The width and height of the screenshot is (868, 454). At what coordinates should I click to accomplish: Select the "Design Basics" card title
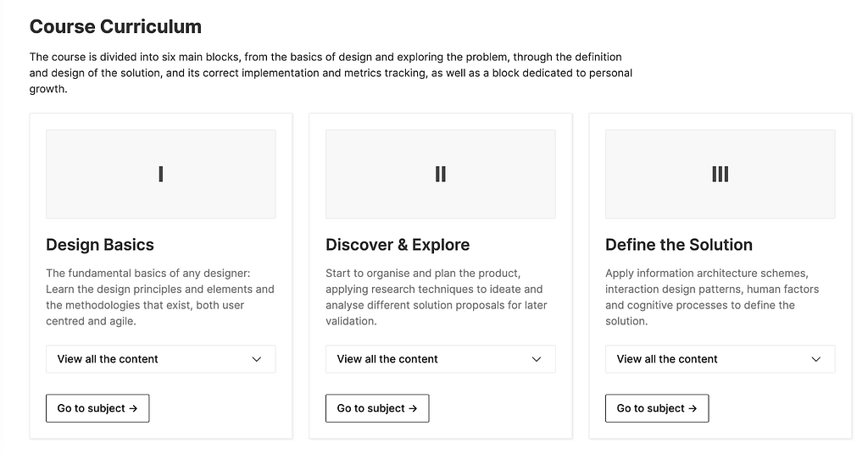100,245
